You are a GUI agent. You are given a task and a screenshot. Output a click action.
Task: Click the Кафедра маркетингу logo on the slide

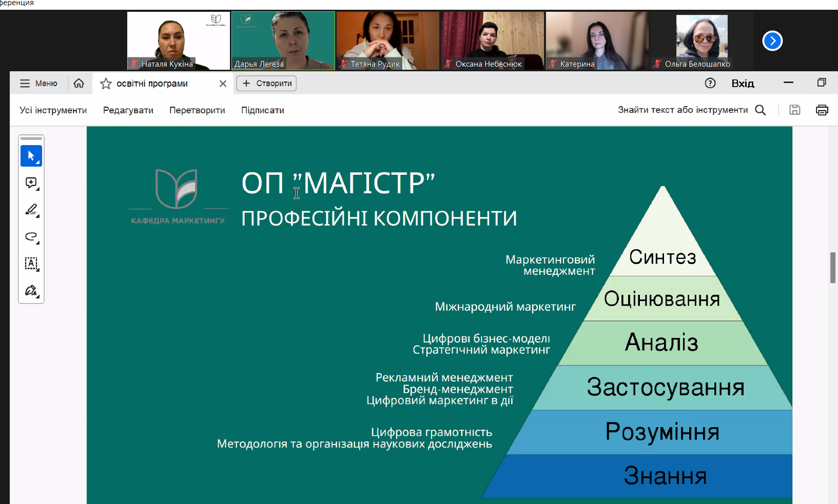tap(178, 197)
